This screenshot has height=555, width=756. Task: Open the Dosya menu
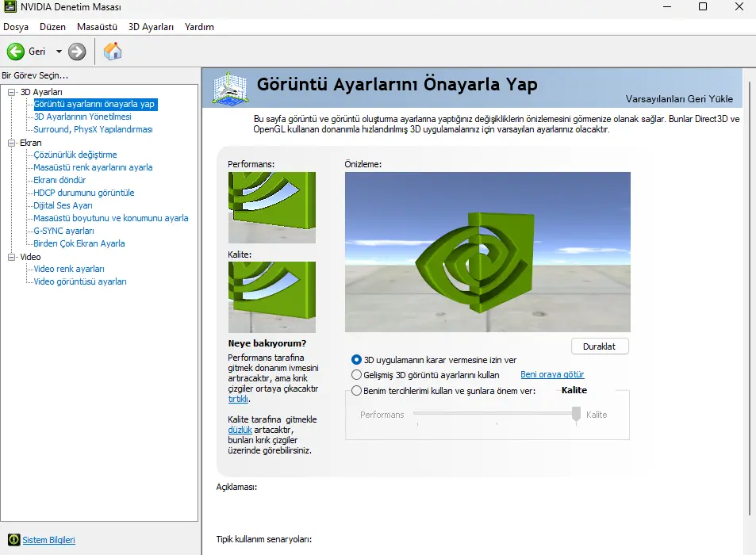click(x=16, y=27)
